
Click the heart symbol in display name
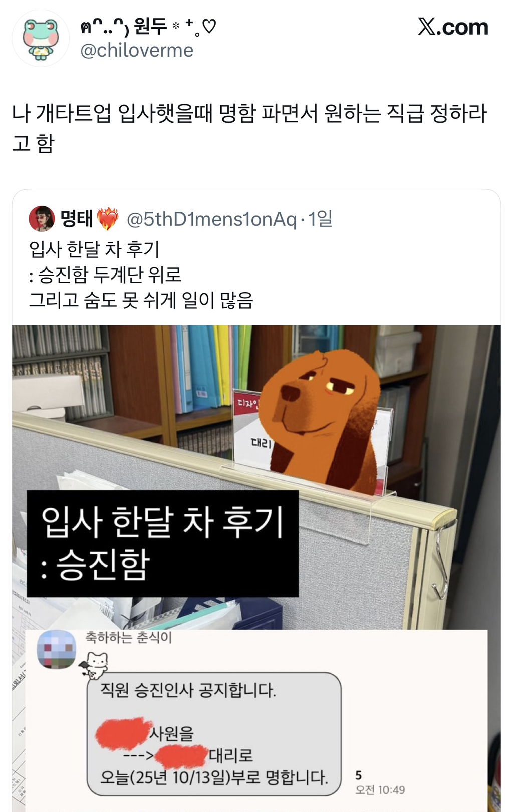(209, 26)
